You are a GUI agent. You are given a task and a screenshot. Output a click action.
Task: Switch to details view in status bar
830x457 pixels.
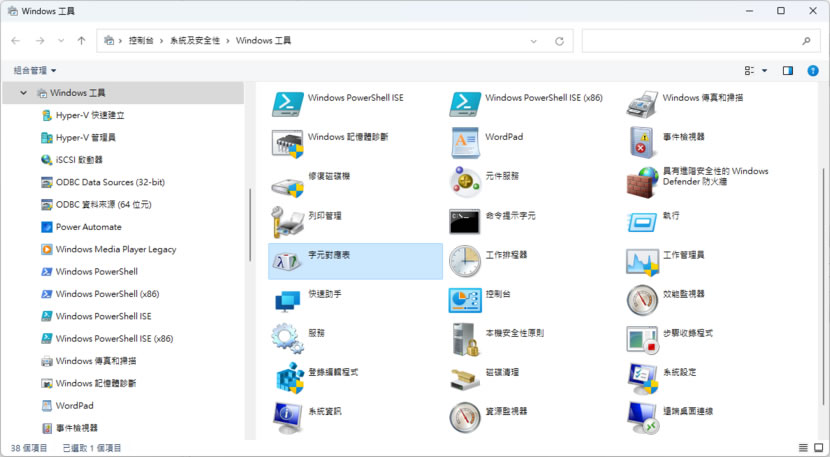click(x=803, y=448)
